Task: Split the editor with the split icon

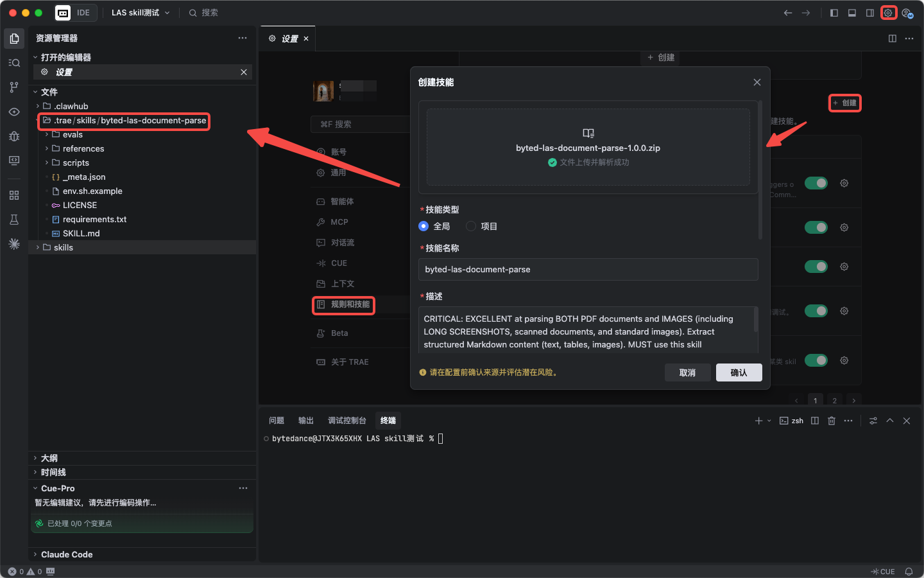Action: click(x=892, y=39)
